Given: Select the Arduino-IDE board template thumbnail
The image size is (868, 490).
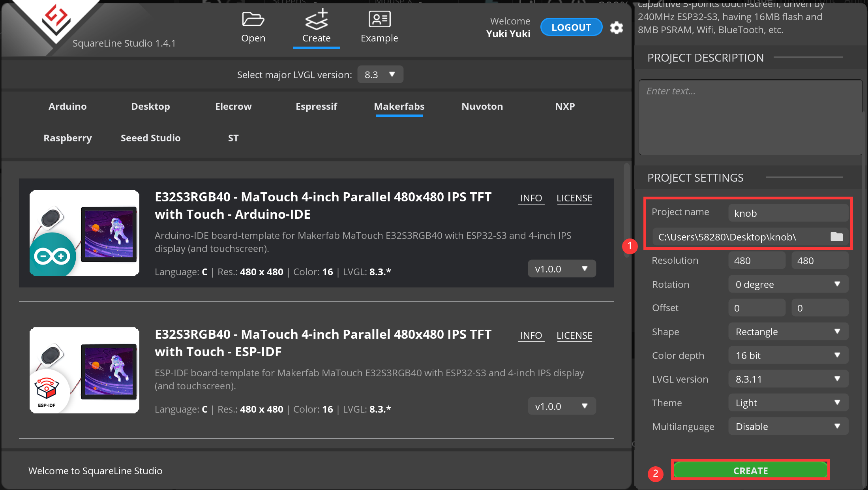Looking at the screenshot, I should tap(84, 233).
